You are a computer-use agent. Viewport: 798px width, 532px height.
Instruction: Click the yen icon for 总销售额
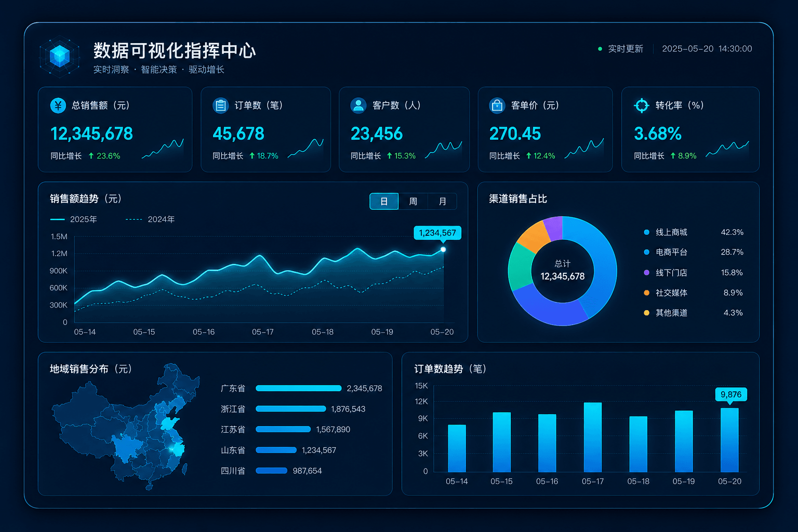point(58,105)
